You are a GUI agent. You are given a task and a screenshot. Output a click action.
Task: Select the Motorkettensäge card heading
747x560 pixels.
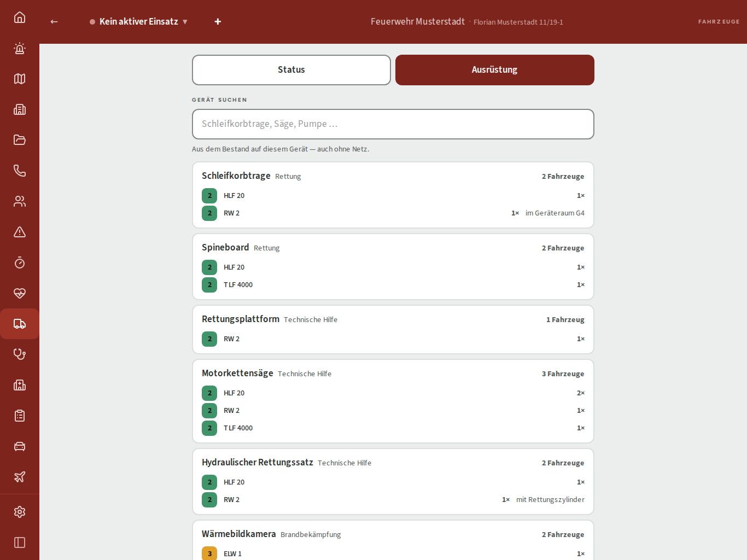tap(237, 373)
